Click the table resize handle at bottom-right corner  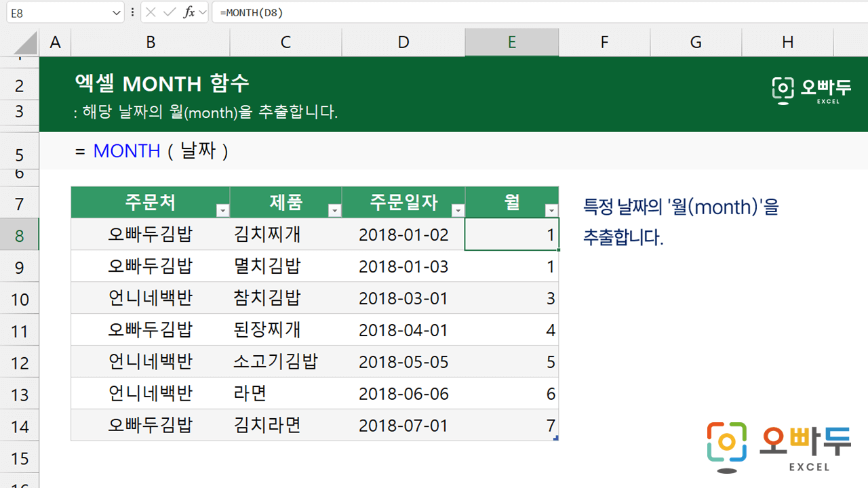[x=556, y=439]
